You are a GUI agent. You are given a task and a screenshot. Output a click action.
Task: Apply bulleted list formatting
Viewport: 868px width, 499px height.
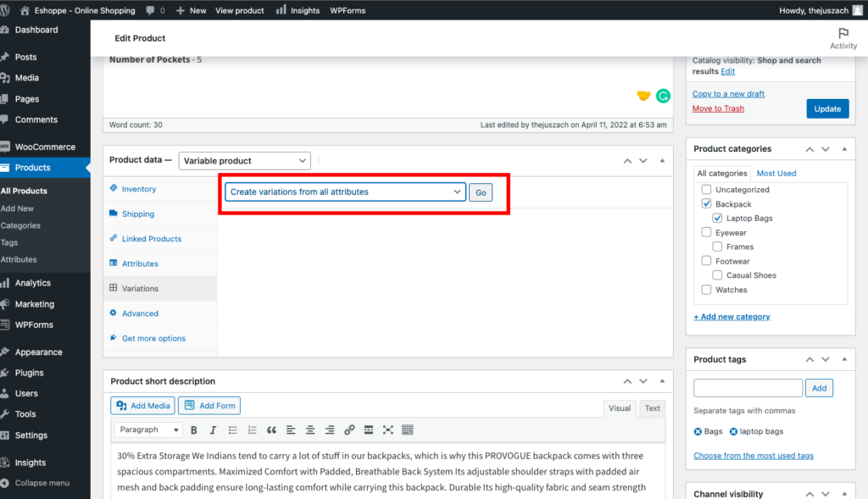[232, 430]
